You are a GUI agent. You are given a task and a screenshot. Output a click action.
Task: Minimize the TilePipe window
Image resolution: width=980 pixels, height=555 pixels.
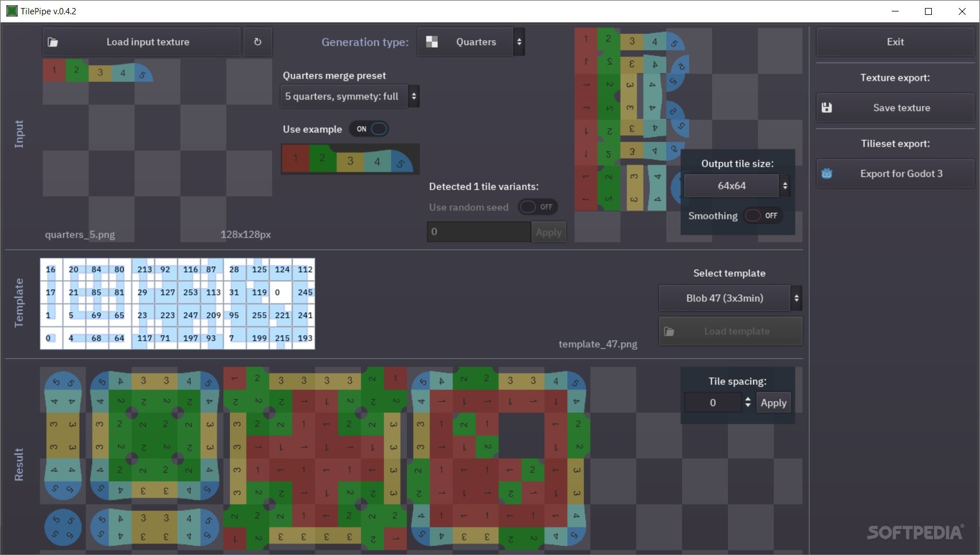[895, 11]
